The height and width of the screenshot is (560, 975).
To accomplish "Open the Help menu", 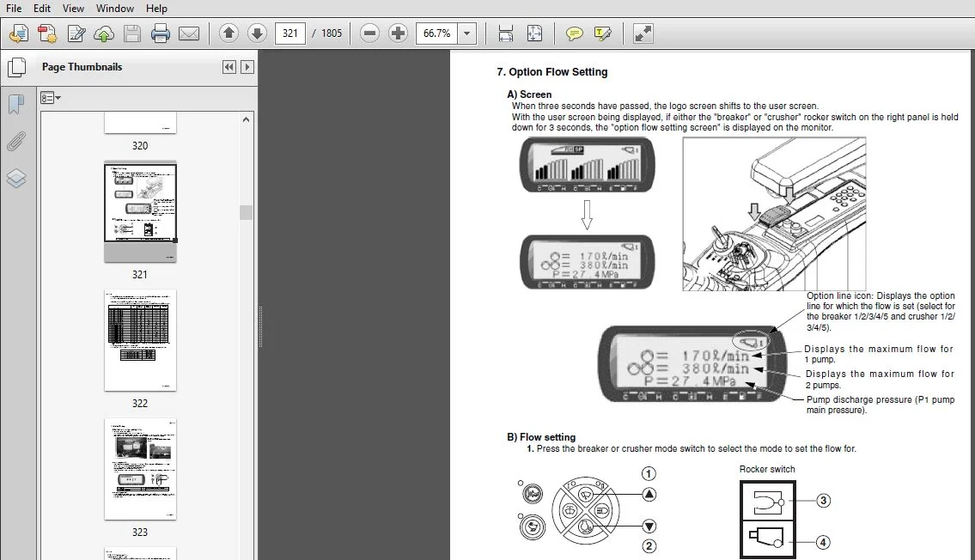I will pos(156,8).
